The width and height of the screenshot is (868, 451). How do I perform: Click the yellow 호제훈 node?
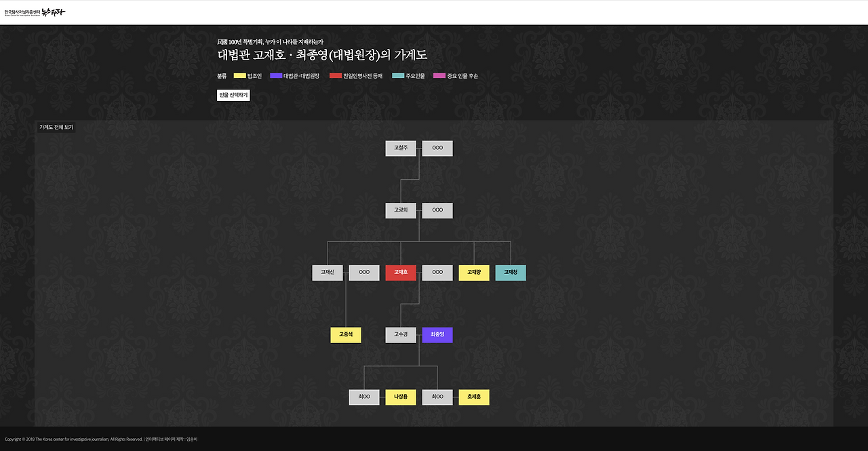coord(474,397)
